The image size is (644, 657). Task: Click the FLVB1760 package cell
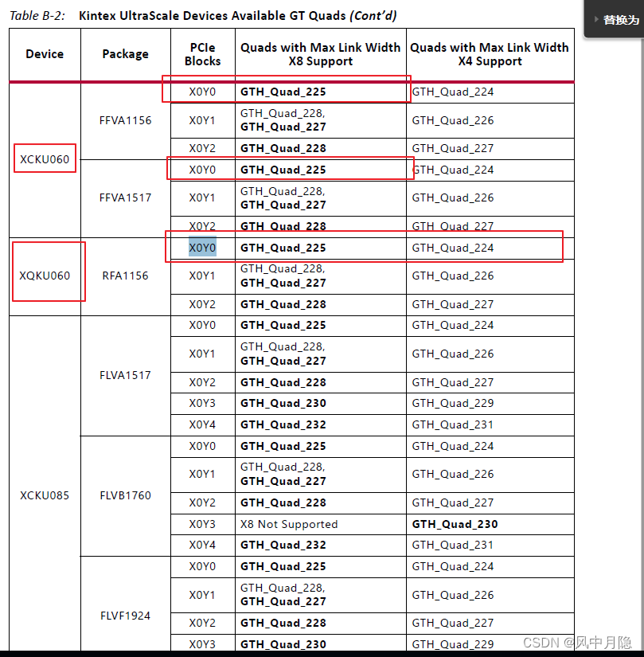(125, 495)
